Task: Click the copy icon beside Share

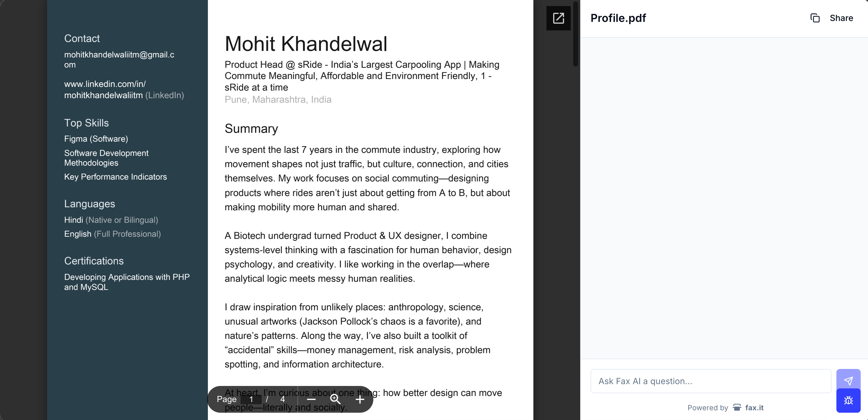Action: [x=815, y=18]
